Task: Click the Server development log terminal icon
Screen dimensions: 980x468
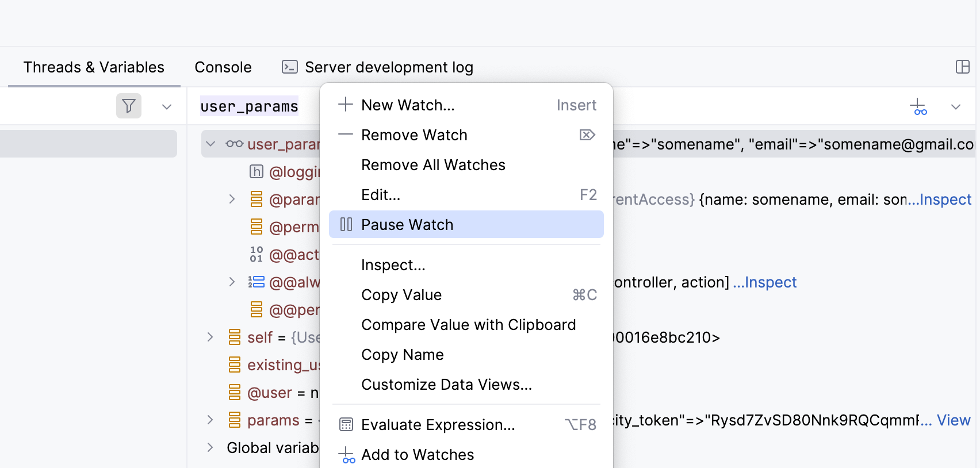Action: pyautogui.click(x=289, y=67)
